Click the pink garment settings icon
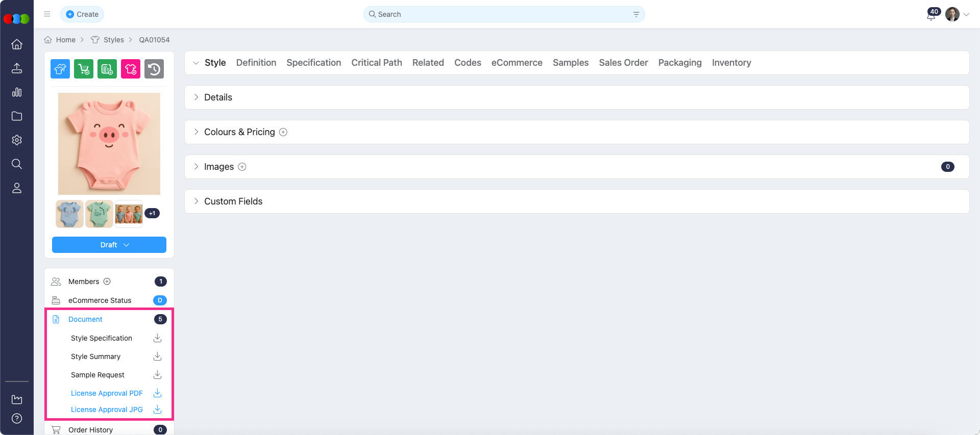Viewport: 980px width, 435px height. tap(131, 69)
